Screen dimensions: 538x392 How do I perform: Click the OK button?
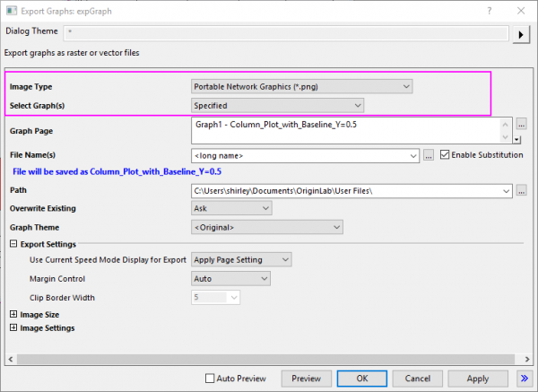click(362, 379)
